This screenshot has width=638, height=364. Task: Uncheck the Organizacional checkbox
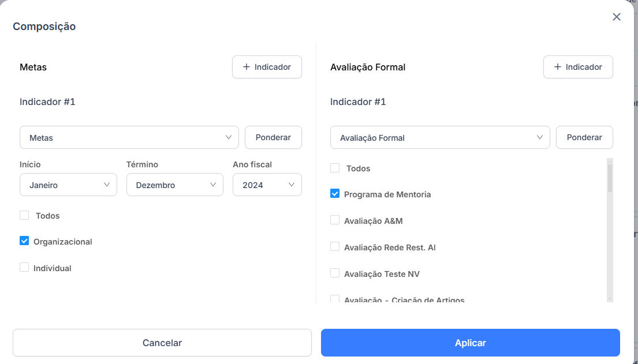[x=24, y=241]
